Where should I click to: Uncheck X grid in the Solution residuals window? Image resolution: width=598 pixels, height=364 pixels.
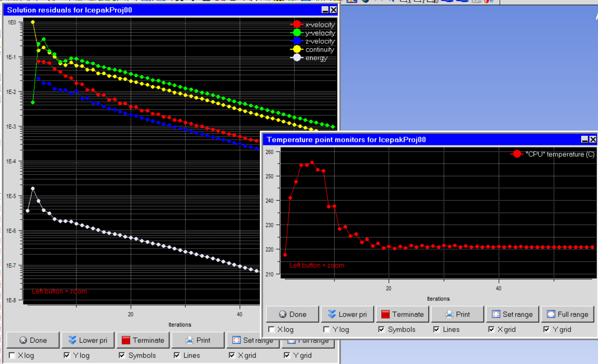232,355
